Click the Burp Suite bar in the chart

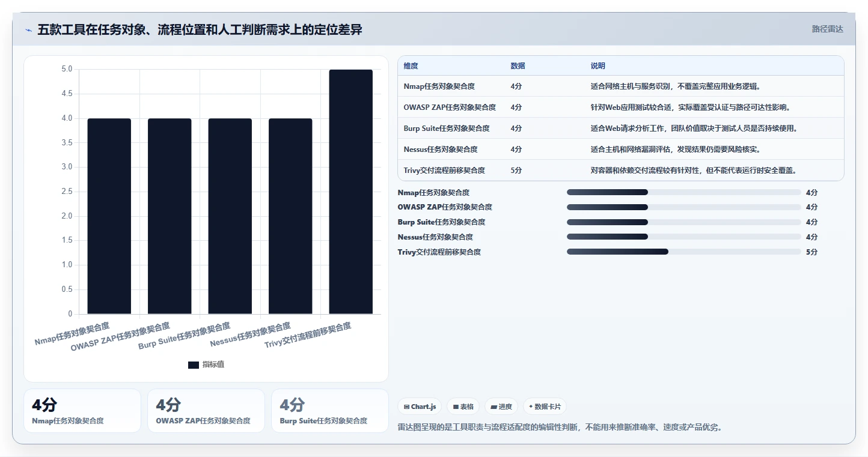pyautogui.click(x=230, y=216)
